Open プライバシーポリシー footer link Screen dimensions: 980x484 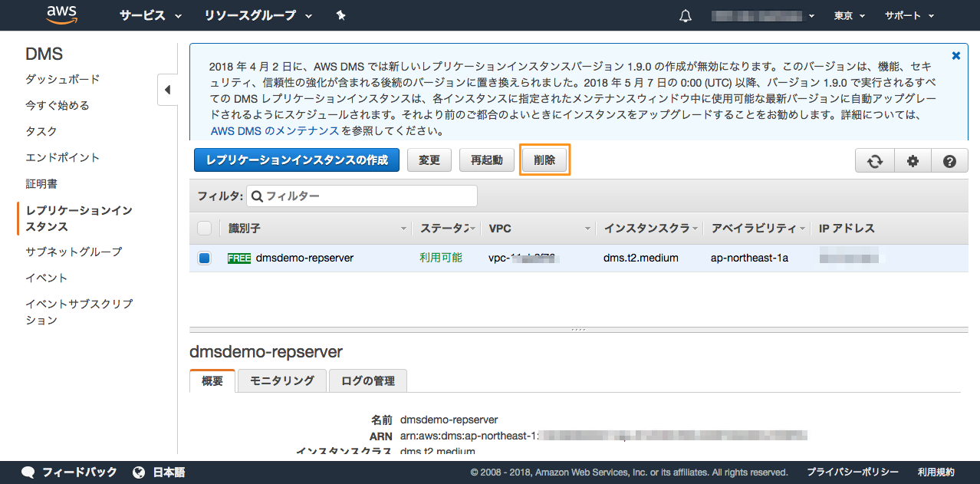pos(852,472)
